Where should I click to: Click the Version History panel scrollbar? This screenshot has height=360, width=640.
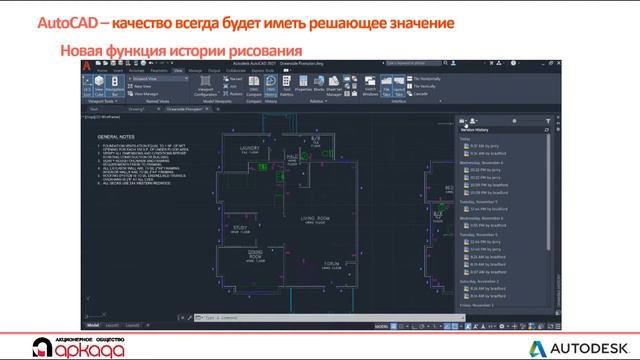click(548, 192)
